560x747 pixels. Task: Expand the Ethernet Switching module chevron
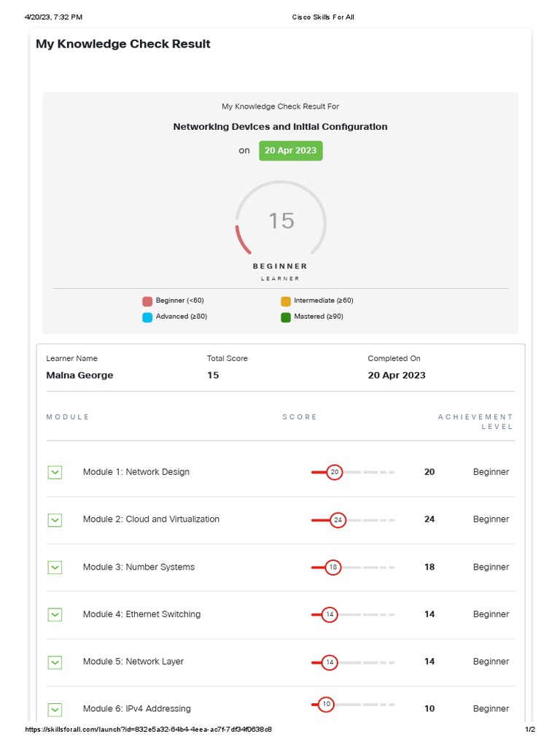pyautogui.click(x=55, y=615)
